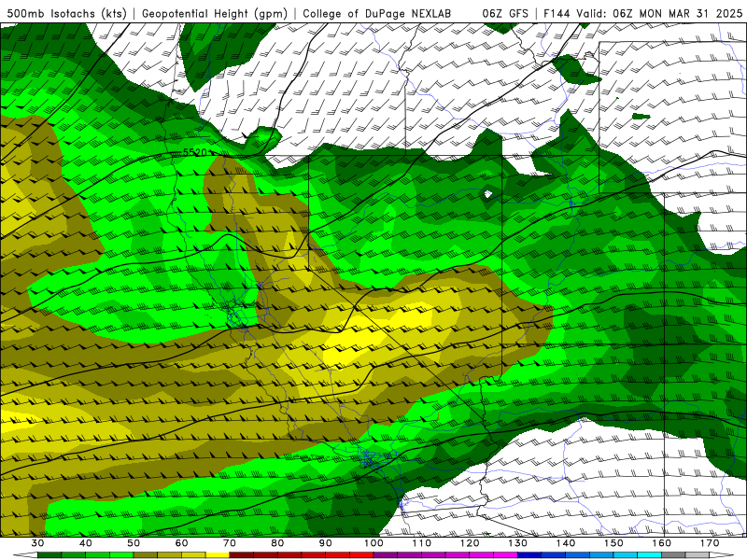The width and height of the screenshot is (747, 560).
Task: Click the '80' color scale label
Action: (277, 543)
